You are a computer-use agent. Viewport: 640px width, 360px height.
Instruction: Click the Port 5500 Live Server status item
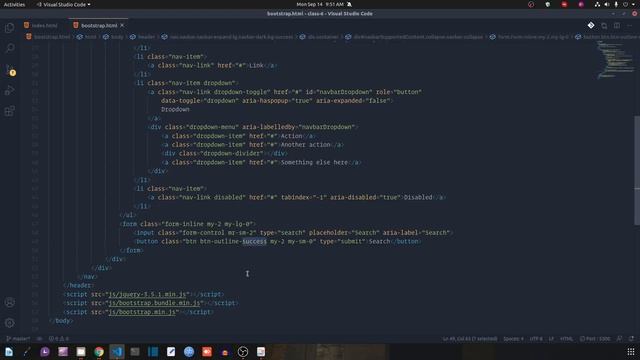[x=595, y=339]
